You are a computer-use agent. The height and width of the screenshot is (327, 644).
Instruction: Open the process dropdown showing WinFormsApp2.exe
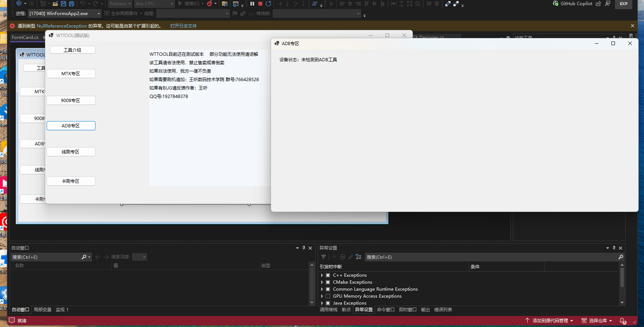64,14
